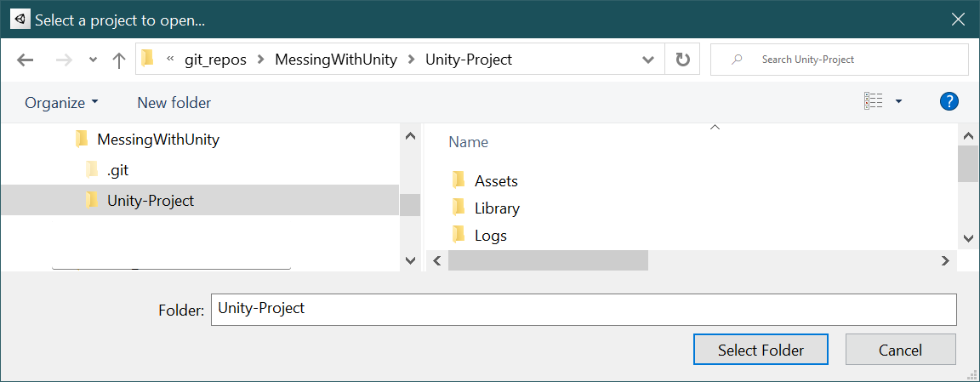Open the view options dropdown arrow
This screenshot has height=382, width=980.
tap(898, 101)
